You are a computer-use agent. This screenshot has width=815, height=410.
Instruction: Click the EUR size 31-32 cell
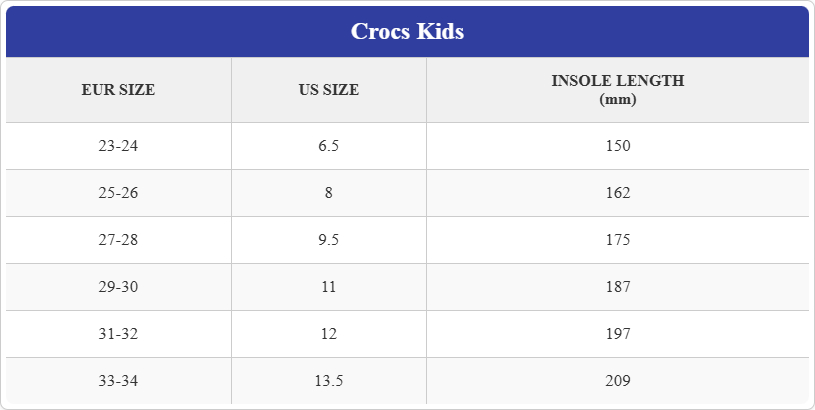(118, 334)
